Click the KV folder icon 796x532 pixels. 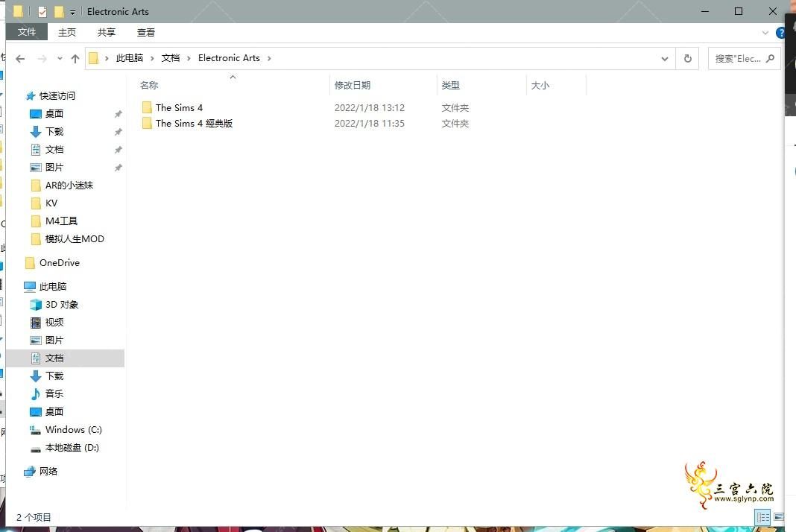coord(36,203)
